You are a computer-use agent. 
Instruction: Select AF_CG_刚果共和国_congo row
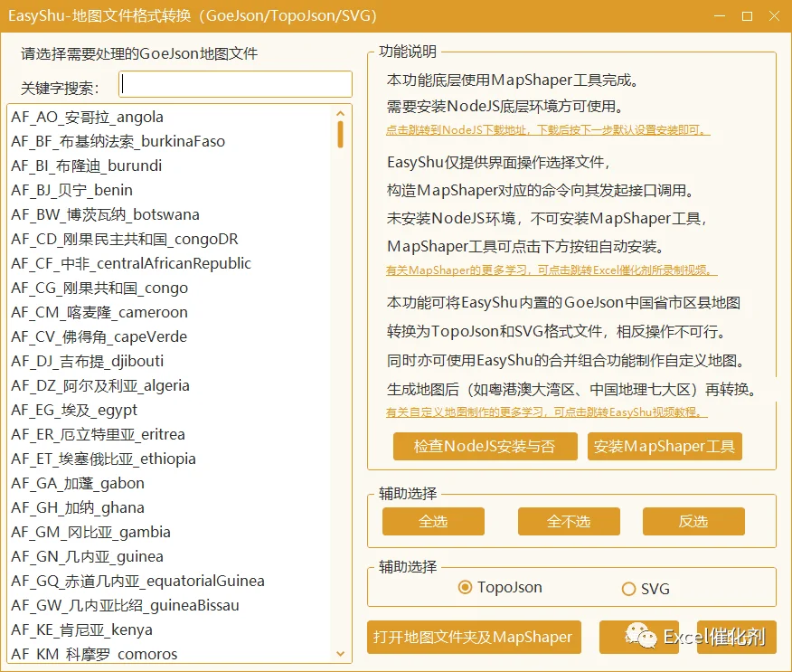tap(171, 288)
